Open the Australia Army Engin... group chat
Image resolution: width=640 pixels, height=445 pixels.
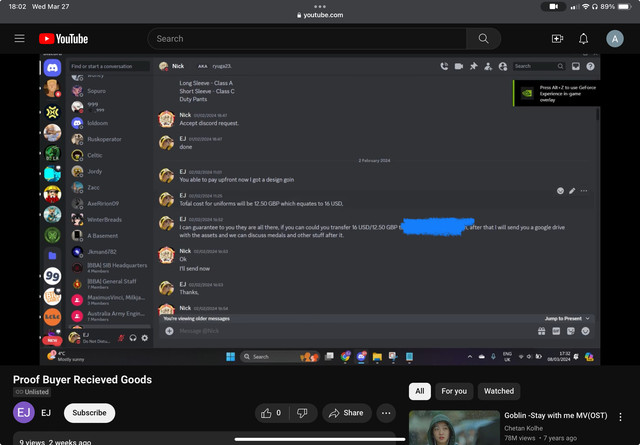[x=109, y=316]
